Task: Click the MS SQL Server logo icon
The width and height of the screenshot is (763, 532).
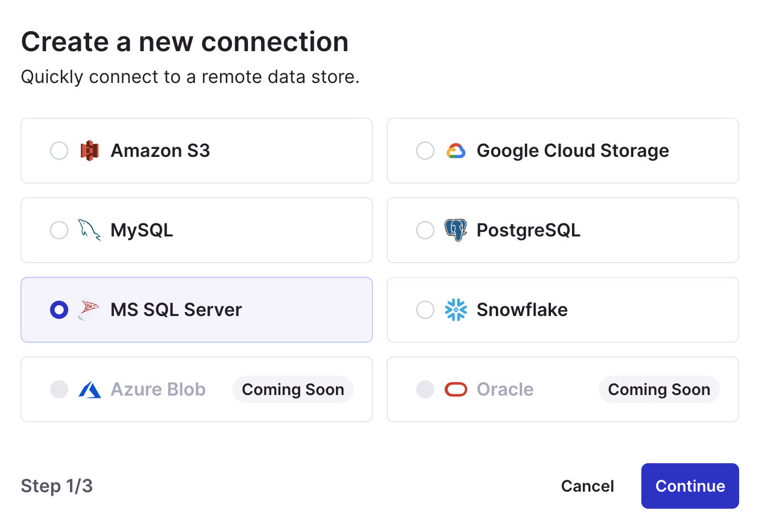Action: coord(89,310)
